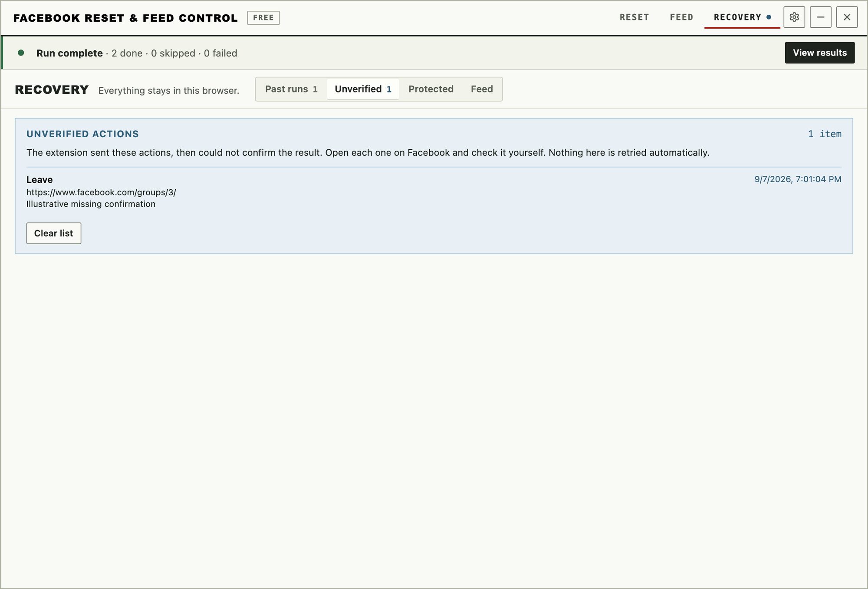Minimize the extension panel
Viewport: 868px width, 589px height.
[821, 17]
